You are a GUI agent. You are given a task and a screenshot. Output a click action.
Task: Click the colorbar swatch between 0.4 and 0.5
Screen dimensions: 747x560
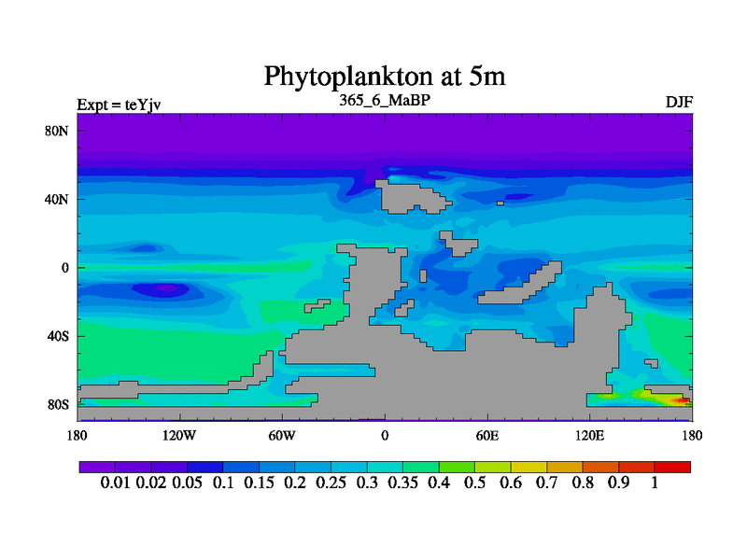(457, 467)
